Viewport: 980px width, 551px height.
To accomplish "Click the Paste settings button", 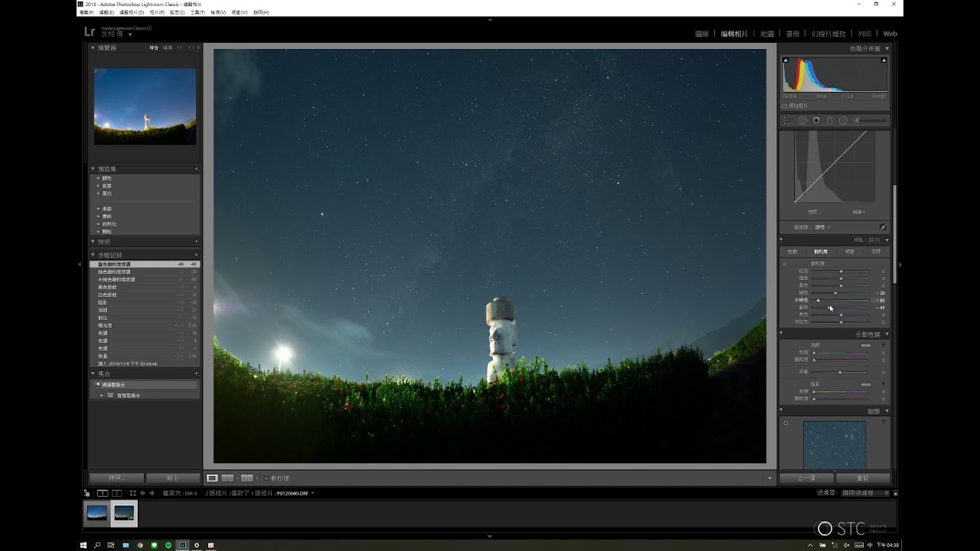I will pyautogui.click(x=173, y=478).
